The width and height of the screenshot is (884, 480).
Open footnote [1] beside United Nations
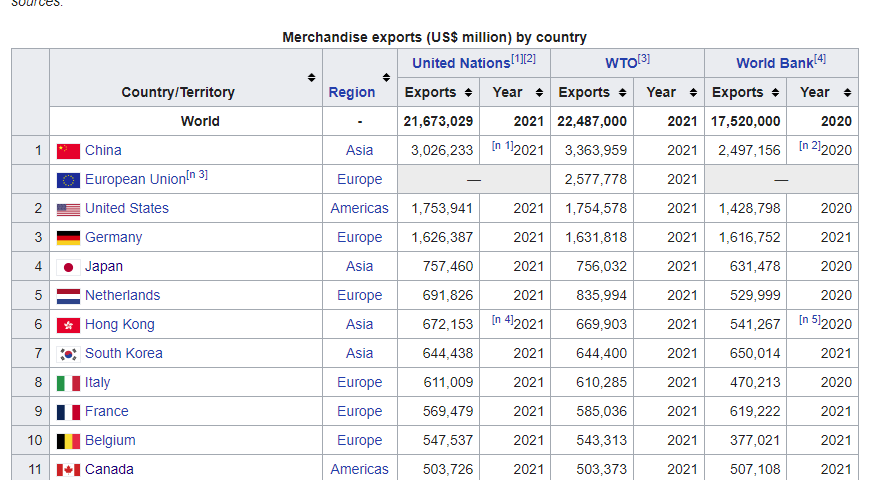pos(517,59)
